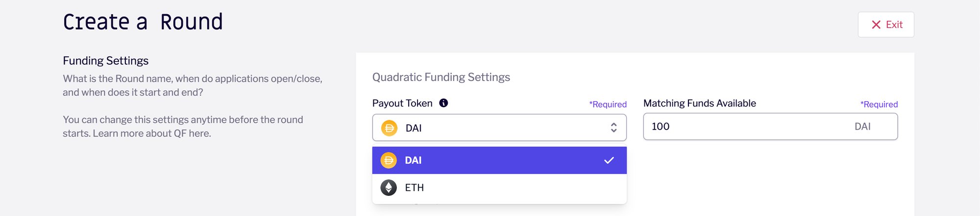Click the checkmark on selected DAI option

[x=609, y=161]
